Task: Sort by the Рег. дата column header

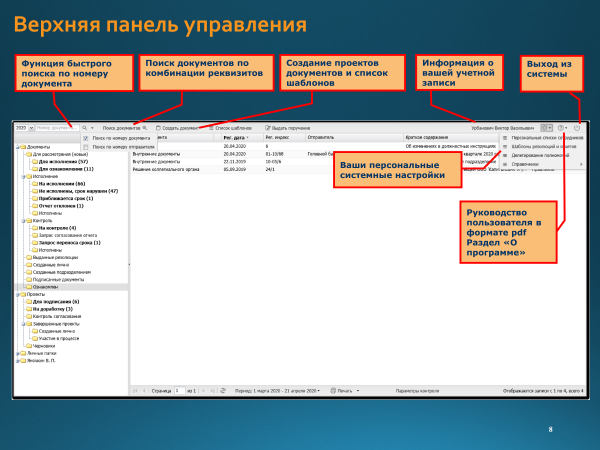Action: 233,137
